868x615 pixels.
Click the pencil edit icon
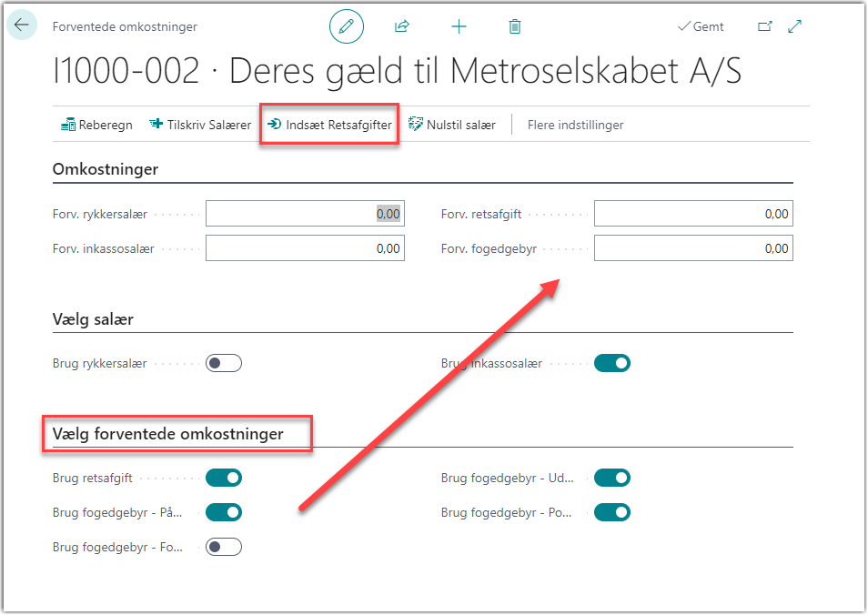pos(346,27)
